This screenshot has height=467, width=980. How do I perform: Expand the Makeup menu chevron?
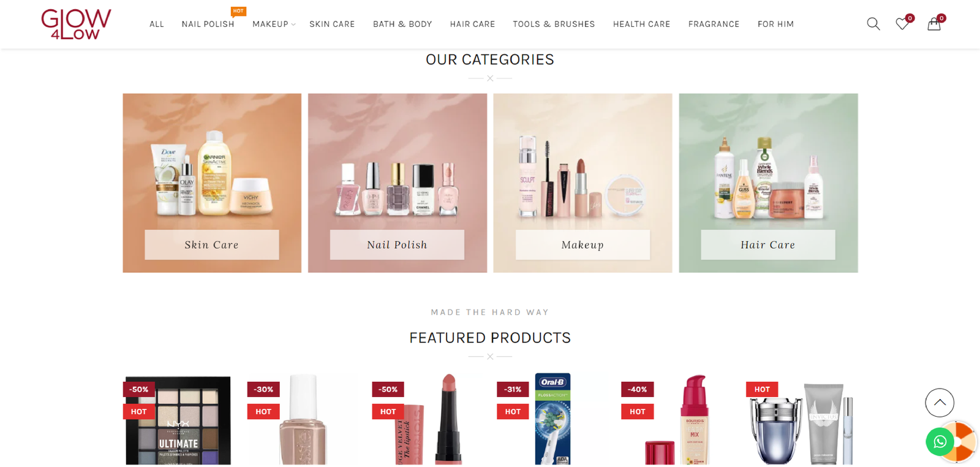(293, 25)
